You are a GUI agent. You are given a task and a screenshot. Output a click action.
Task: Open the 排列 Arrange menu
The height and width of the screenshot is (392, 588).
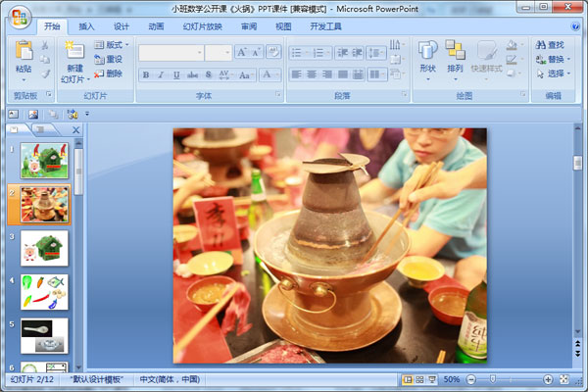coord(456,60)
